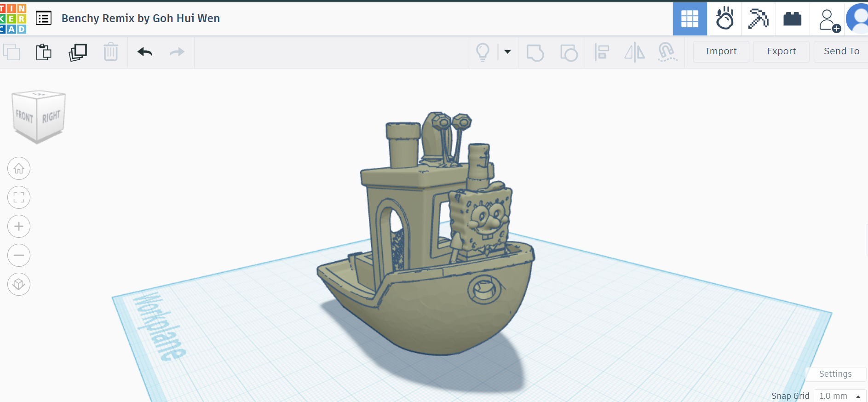Screen dimensions: 868x402
Task: Click the RIGHT face of the view cube
Action: pos(51,116)
